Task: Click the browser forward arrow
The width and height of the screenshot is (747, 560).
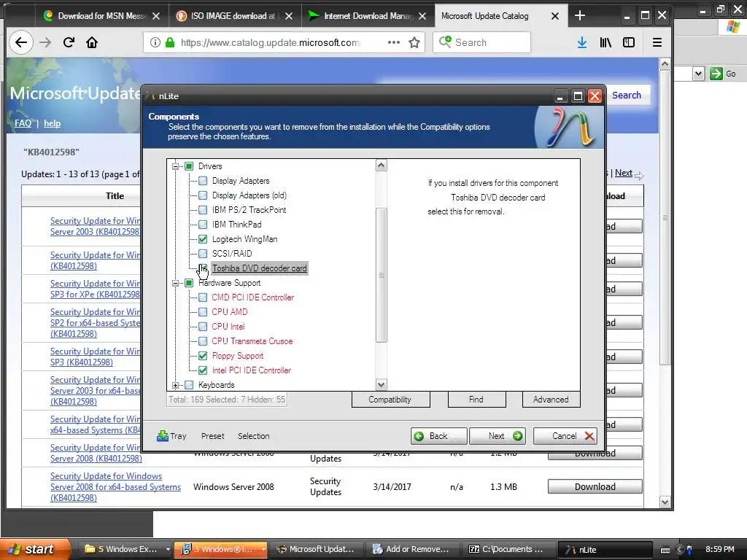Action: [45, 42]
